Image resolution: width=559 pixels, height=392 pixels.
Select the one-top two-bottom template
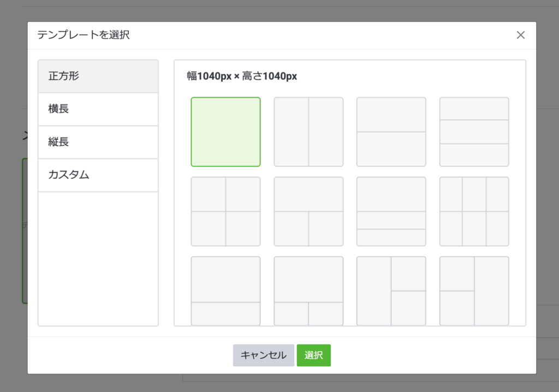point(308,211)
